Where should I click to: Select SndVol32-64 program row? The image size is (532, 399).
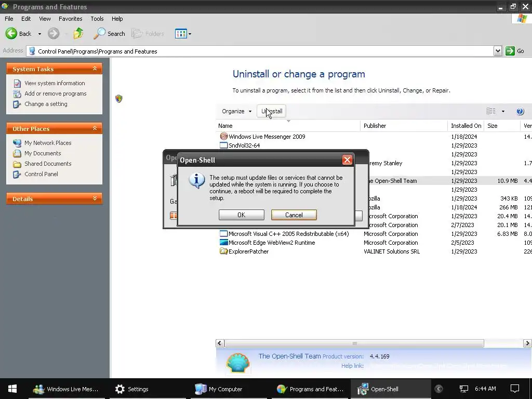point(373,145)
